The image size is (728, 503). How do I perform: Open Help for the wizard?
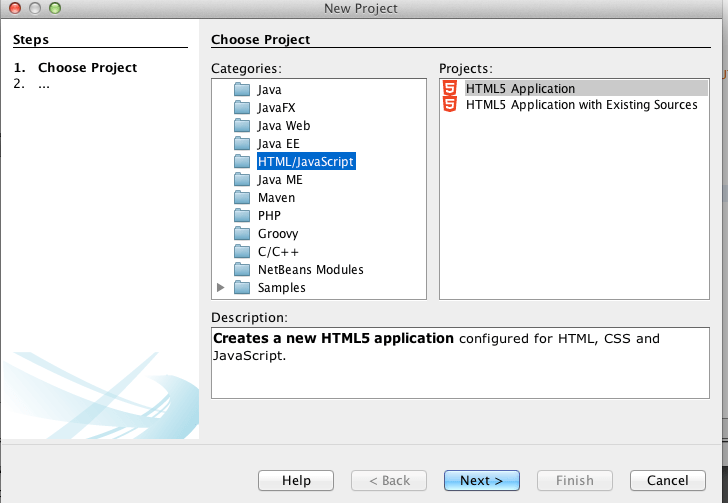coord(296,480)
